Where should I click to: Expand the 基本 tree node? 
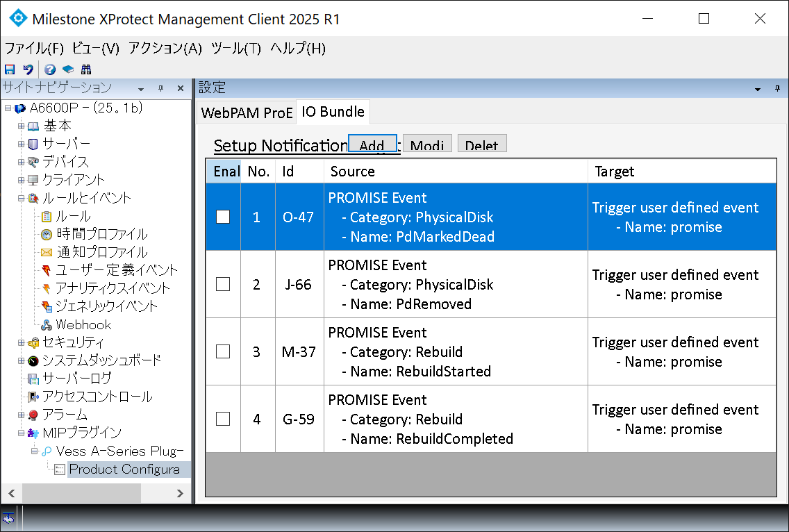tap(21, 126)
